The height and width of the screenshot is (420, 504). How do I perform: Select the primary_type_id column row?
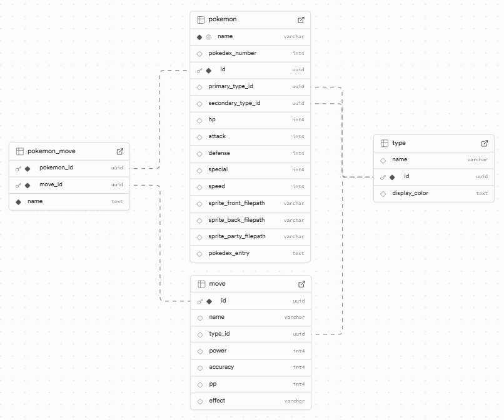[x=239, y=87]
